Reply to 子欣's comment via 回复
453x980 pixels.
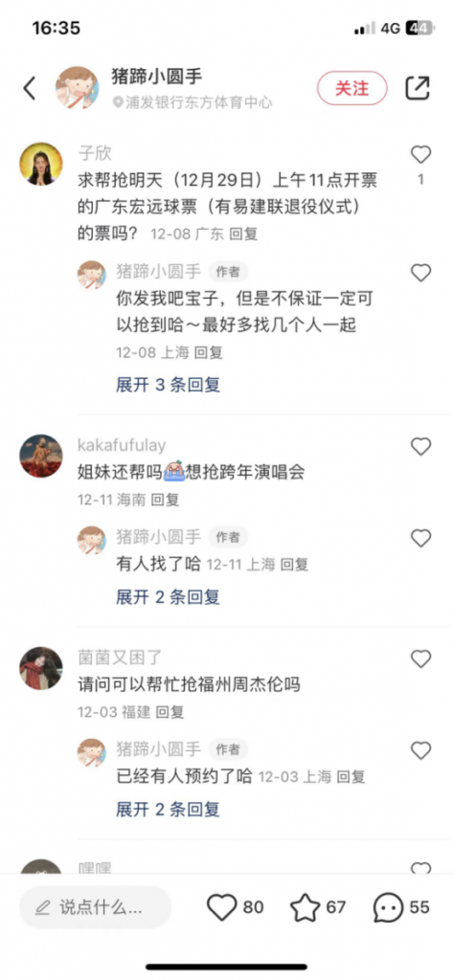tap(243, 234)
